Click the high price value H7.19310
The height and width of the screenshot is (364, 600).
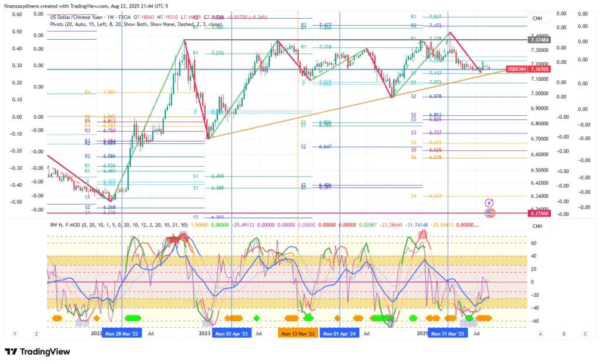click(168, 17)
